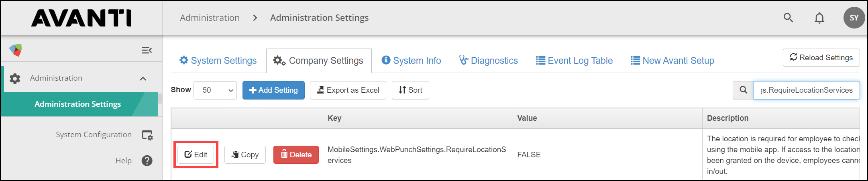Delete the RequireLocationServices setting

pos(296,155)
